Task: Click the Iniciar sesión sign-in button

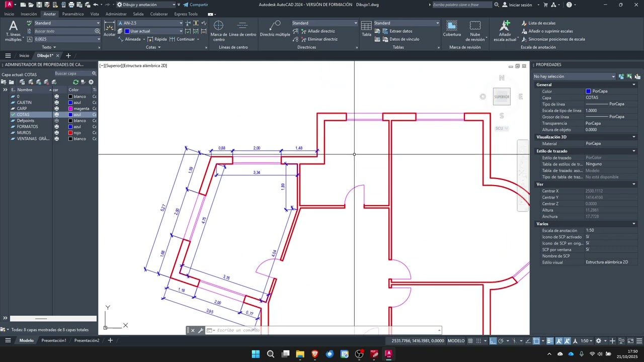Action: pyautogui.click(x=517, y=5)
